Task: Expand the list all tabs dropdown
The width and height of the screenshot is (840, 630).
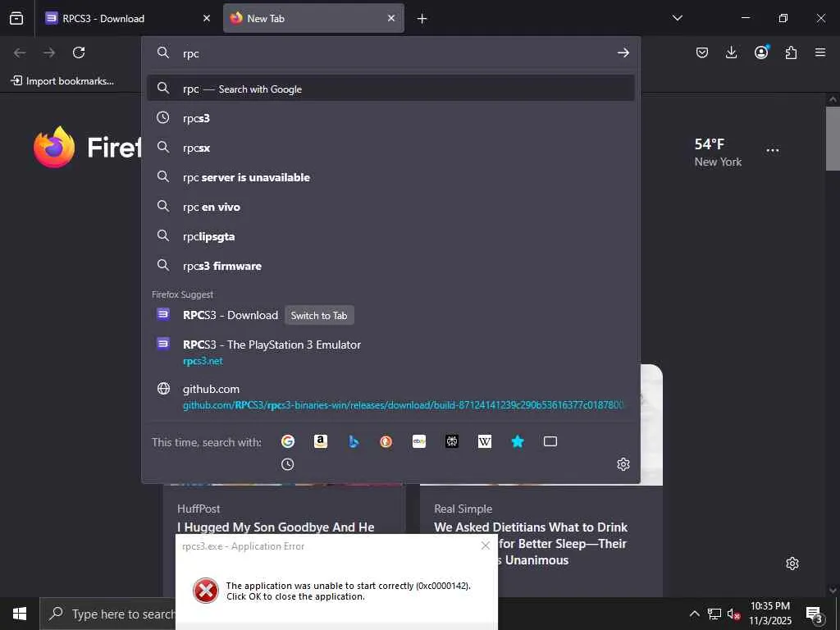Action: pos(677,18)
